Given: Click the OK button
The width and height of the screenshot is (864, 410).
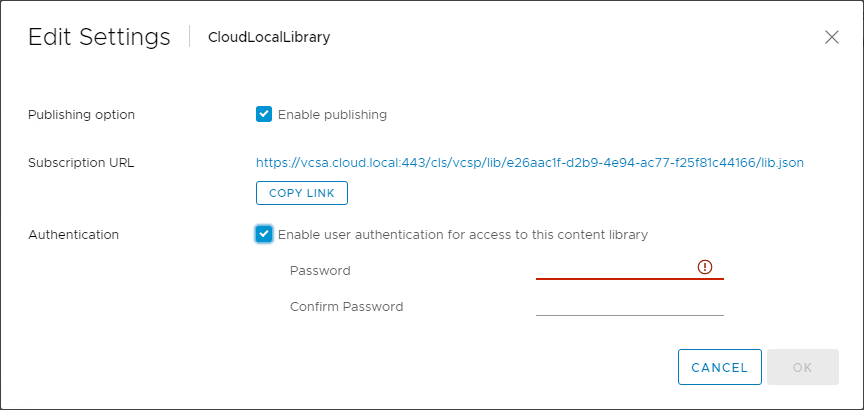Looking at the screenshot, I should [x=802, y=367].
